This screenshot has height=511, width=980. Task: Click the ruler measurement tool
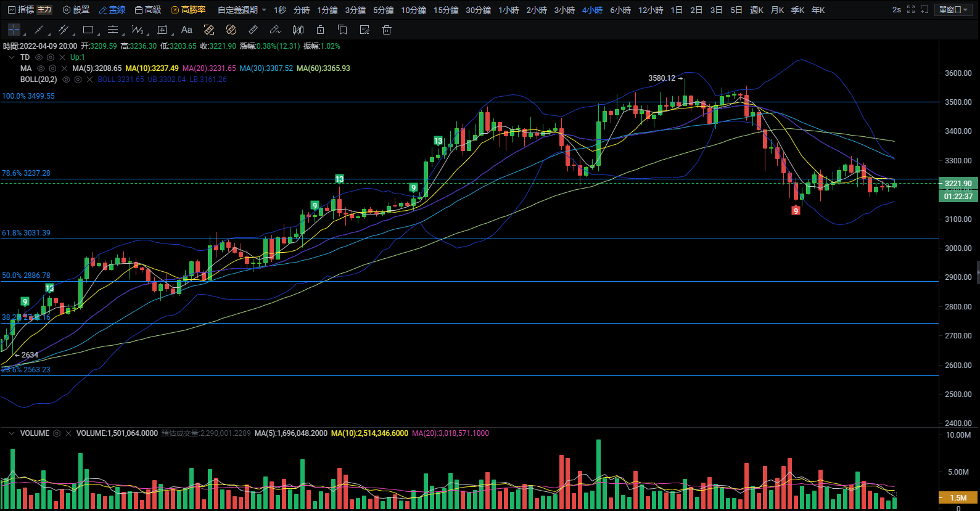coord(253,30)
